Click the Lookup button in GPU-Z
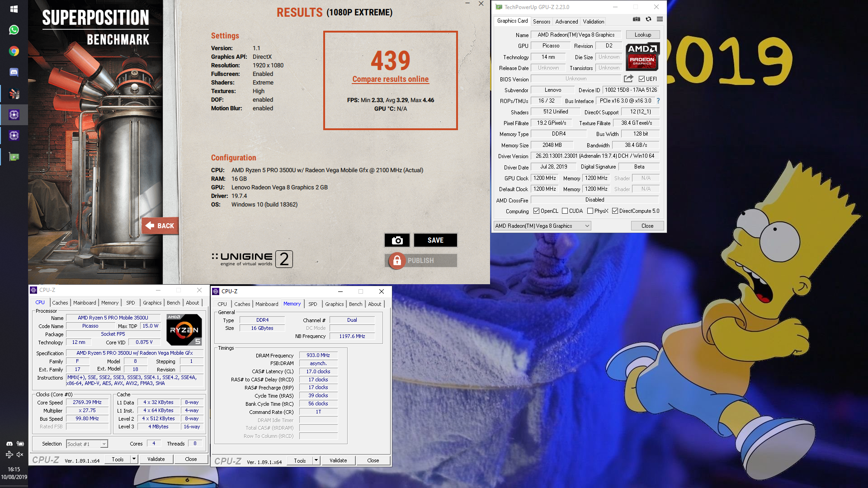Viewport: 868px width, 488px height. pyautogui.click(x=642, y=35)
